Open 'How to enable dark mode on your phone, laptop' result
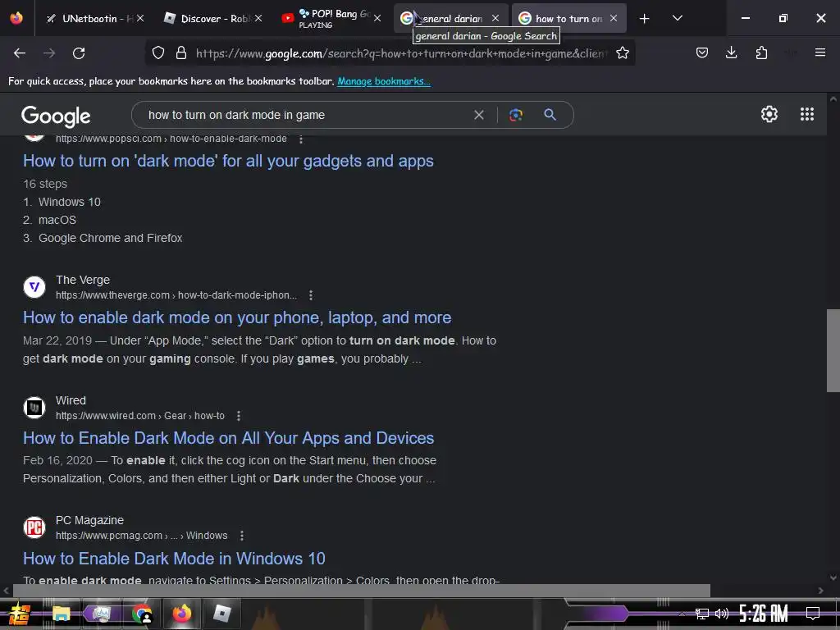840x630 pixels. (x=237, y=317)
